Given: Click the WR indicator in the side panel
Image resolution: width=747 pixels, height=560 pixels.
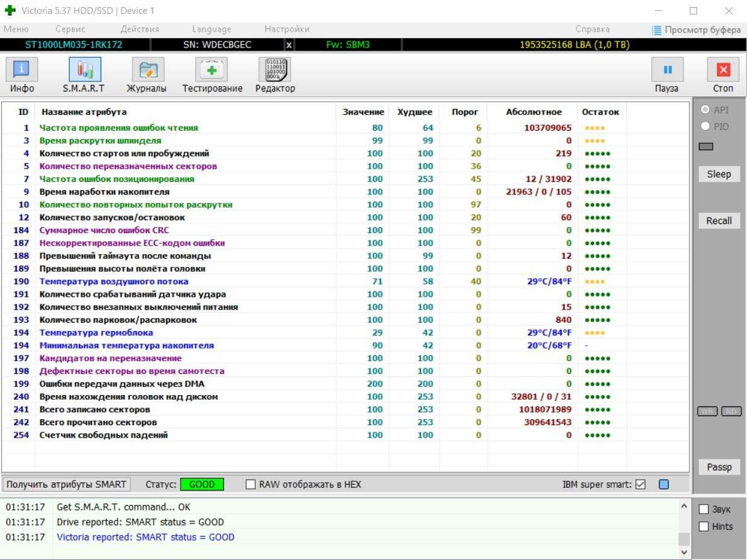Looking at the screenshot, I should [x=707, y=411].
